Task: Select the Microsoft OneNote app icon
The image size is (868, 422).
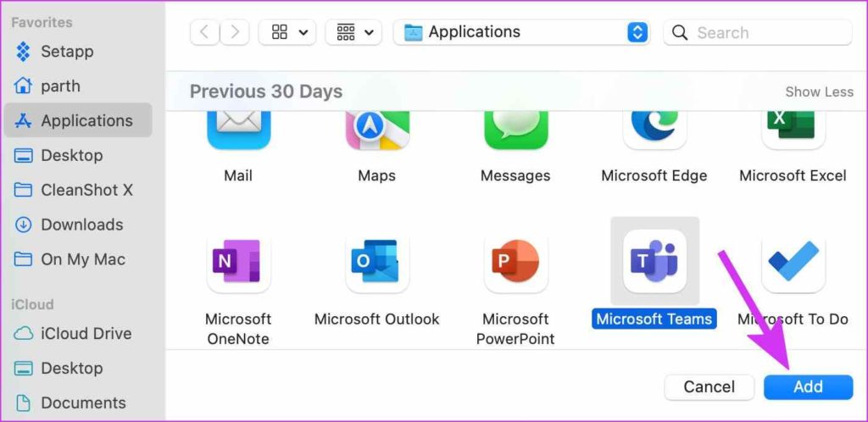Action: click(238, 261)
